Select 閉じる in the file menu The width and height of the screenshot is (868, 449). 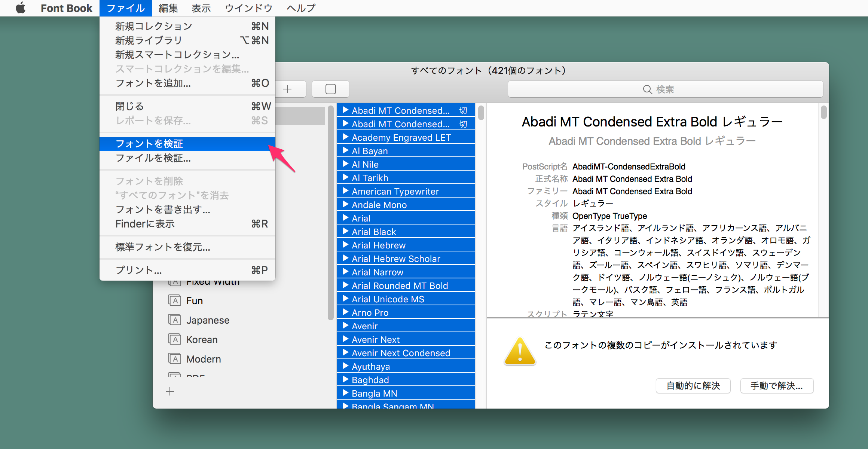click(x=187, y=106)
